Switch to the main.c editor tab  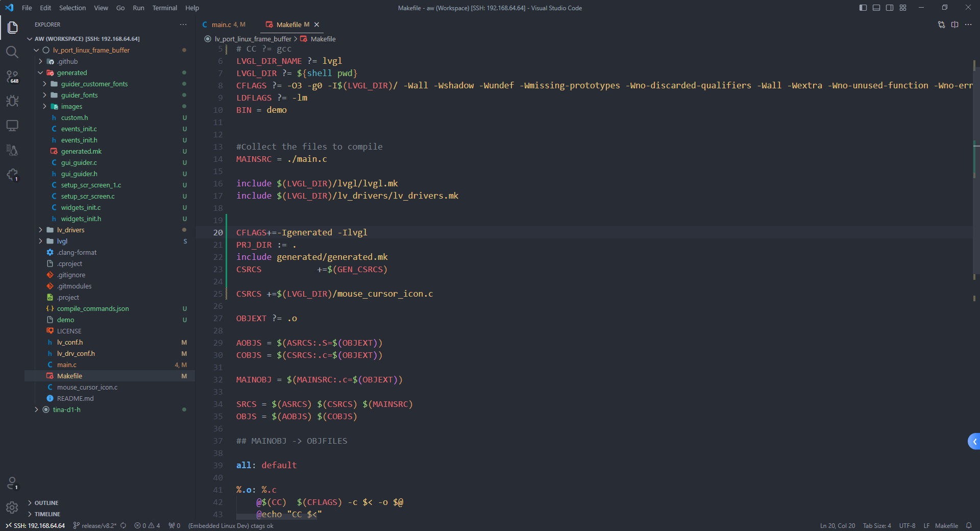[x=224, y=25]
